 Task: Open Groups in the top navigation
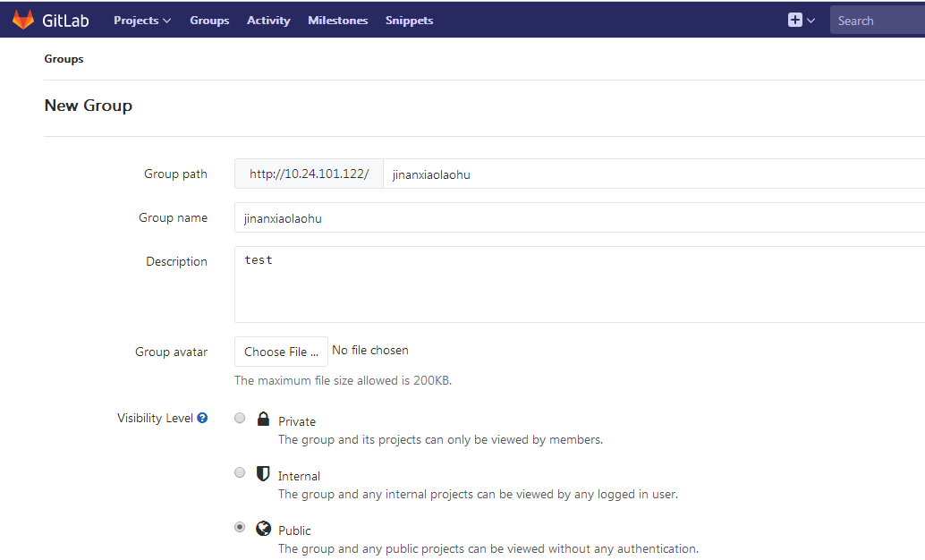click(209, 20)
